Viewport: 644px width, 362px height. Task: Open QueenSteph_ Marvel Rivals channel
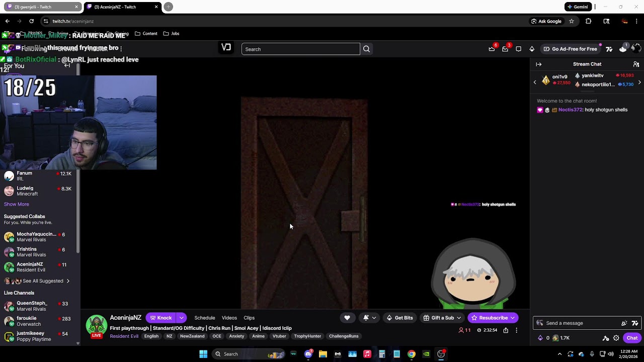click(x=39, y=306)
